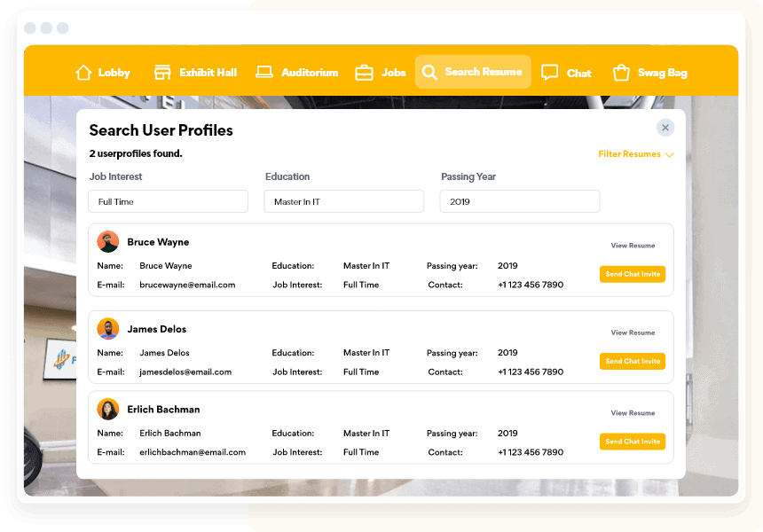Send Chat Invite to Bruce Wayne

click(632, 274)
